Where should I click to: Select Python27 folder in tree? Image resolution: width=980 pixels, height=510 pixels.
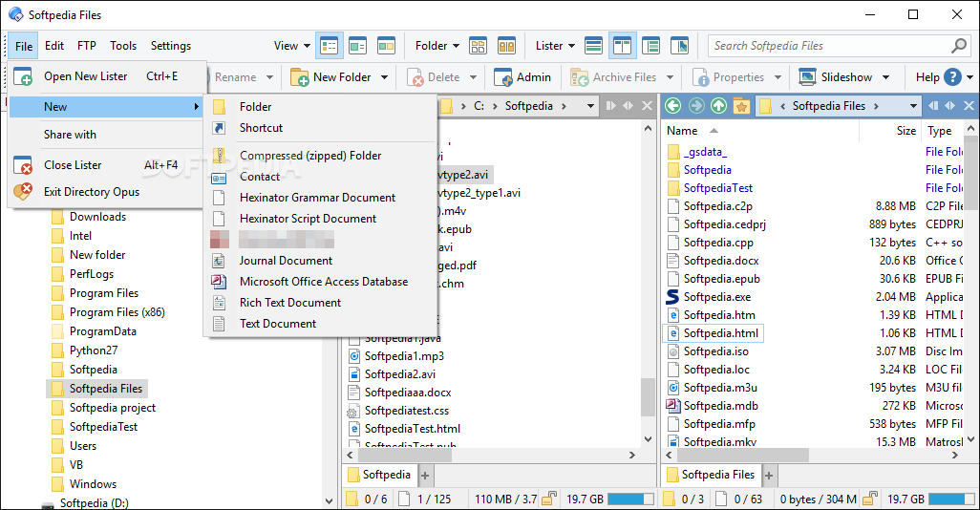click(93, 350)
